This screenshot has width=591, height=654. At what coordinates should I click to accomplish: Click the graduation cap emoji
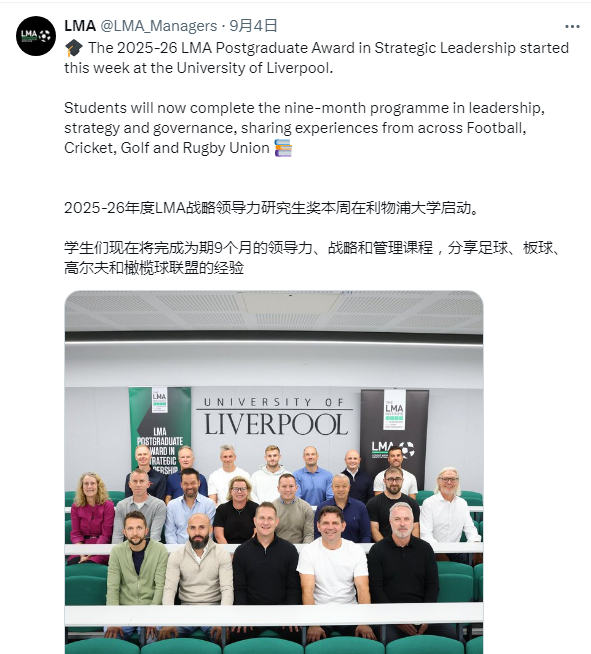click(74, 48)
